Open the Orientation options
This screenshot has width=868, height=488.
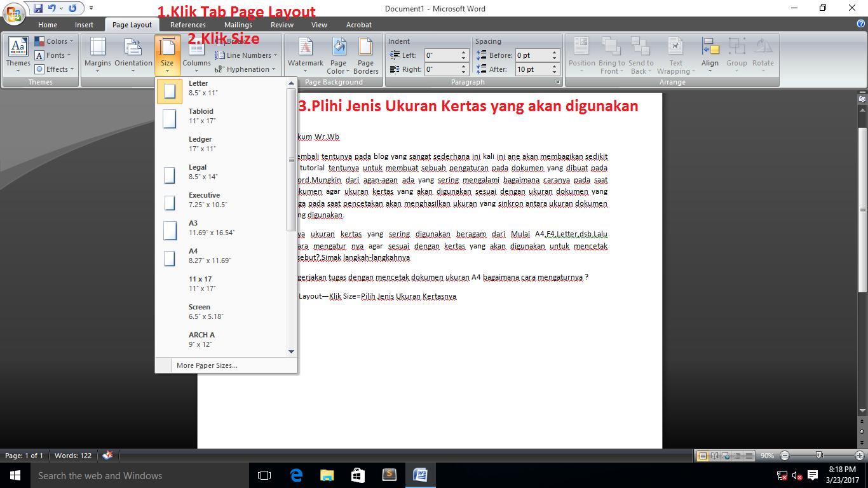[x=133, y=55]
